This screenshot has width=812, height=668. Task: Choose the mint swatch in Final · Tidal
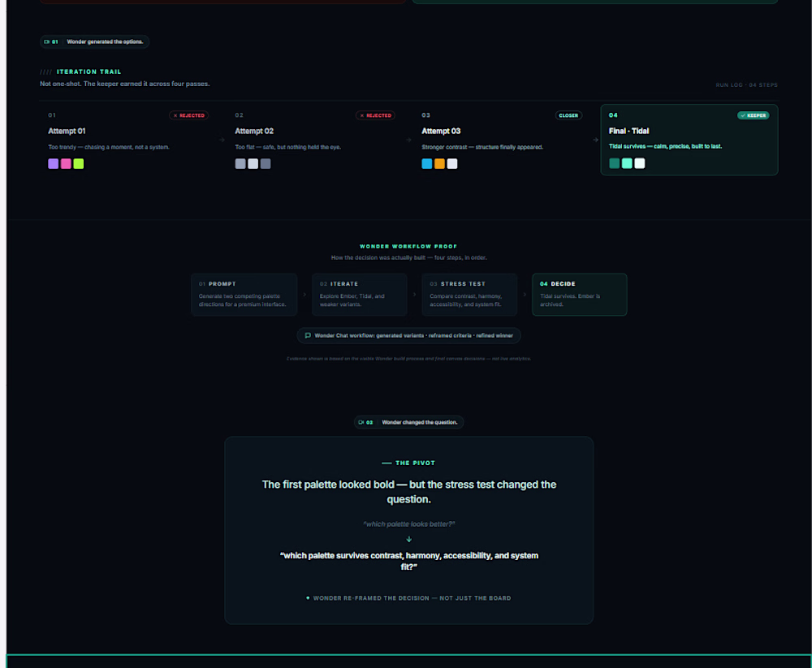pyautogui.click(x=627, y=163)
